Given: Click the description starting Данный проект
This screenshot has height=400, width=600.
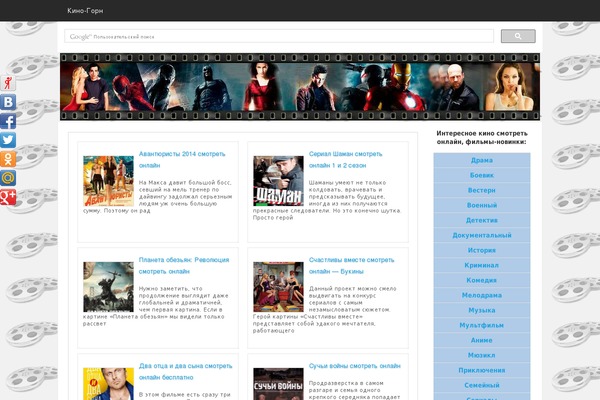Looking at the screenshot, I should [x=325, y=309].
